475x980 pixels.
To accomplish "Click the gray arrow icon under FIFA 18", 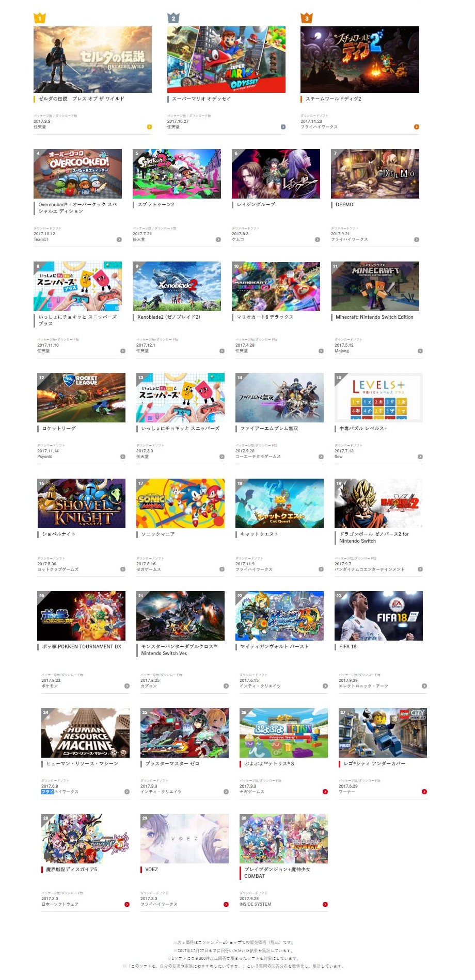I will coord(424,686).
